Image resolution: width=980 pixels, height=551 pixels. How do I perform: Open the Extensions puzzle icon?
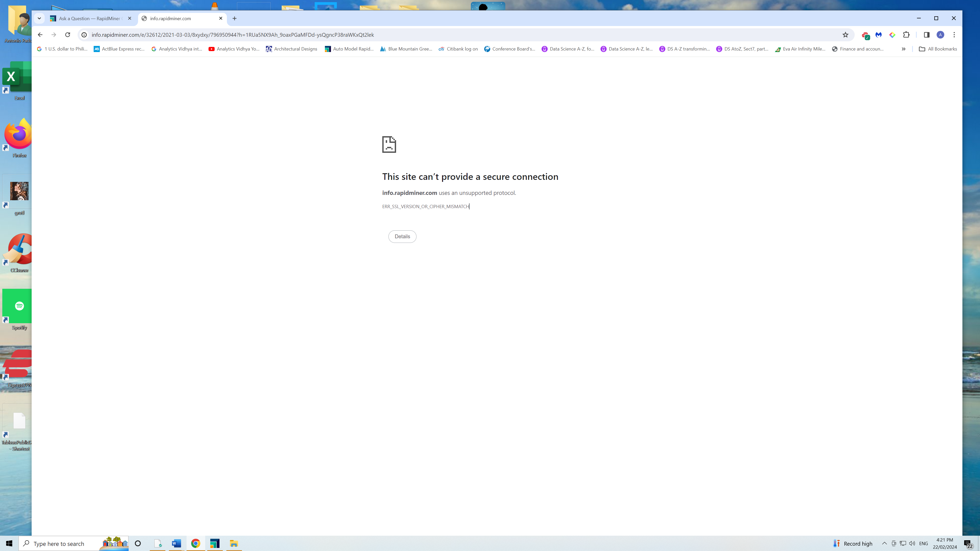pos(906,35)
